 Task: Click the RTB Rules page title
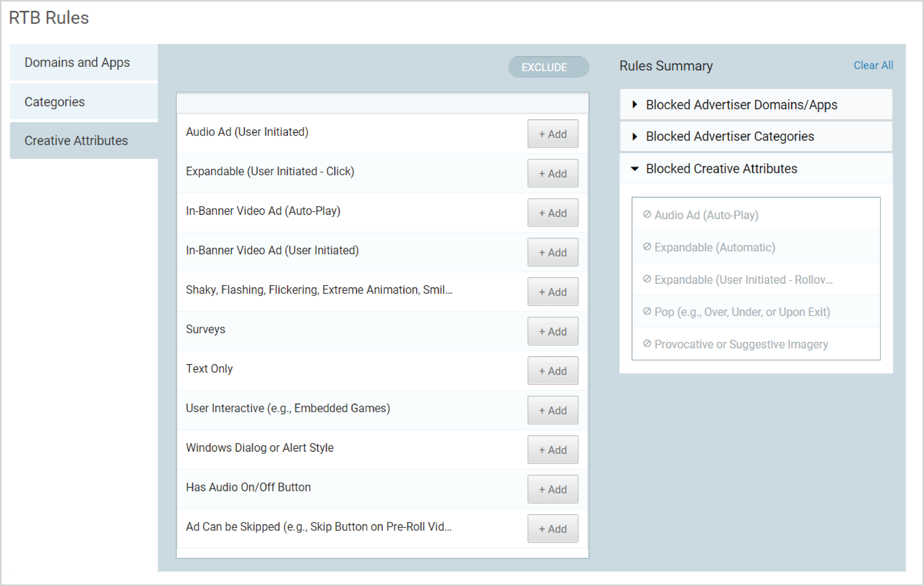click(x=49, y=18)
